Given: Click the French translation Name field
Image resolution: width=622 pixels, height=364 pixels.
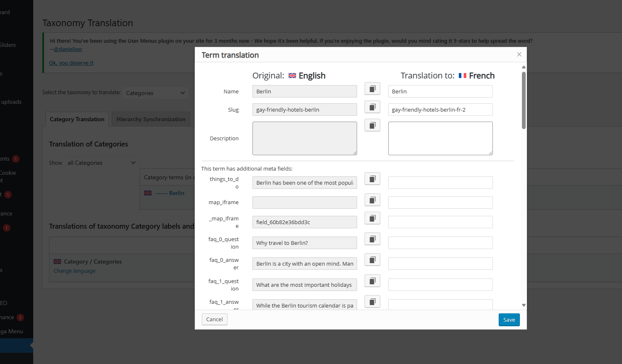Looking at the screenshot, I should point(440,91).
